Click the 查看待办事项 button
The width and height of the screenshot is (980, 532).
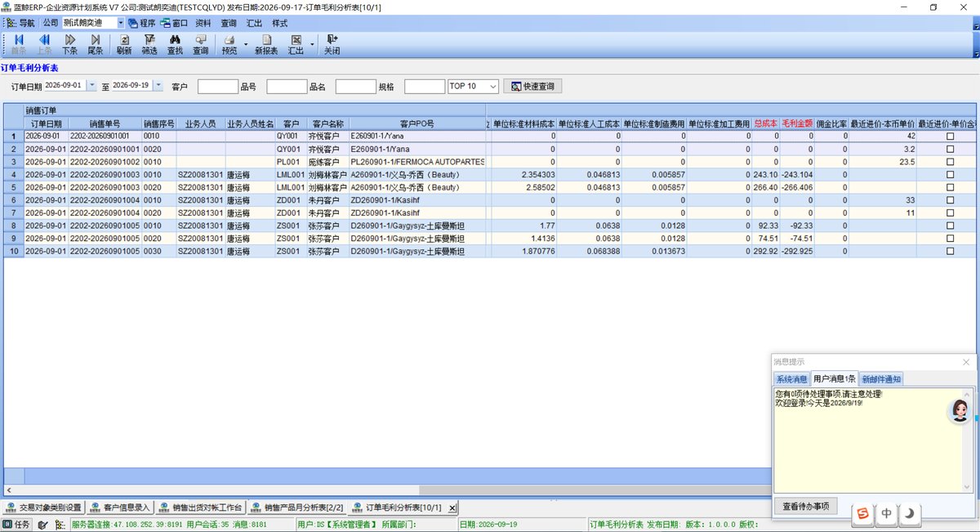[x=805, y=506]
